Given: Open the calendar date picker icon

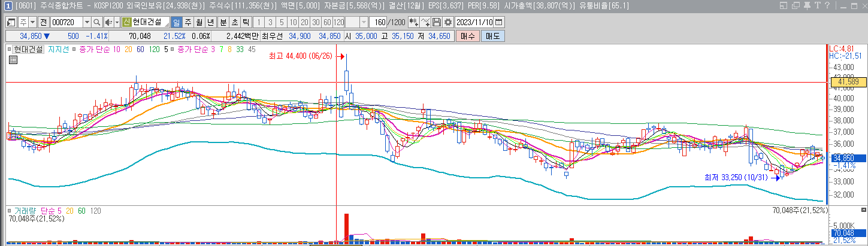Looking at the screenshot, I should 498,22.
